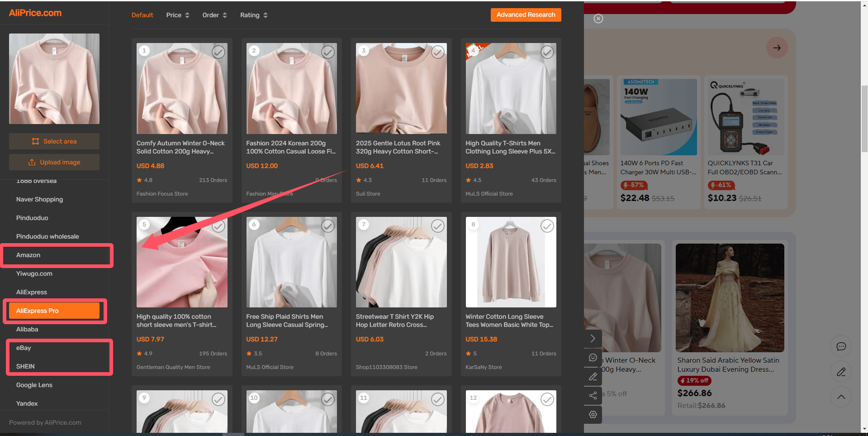The width and height of the screenshot is (868, 436).
Task: Open the chat bubble icon at right
Action: [x=841, y=346]
